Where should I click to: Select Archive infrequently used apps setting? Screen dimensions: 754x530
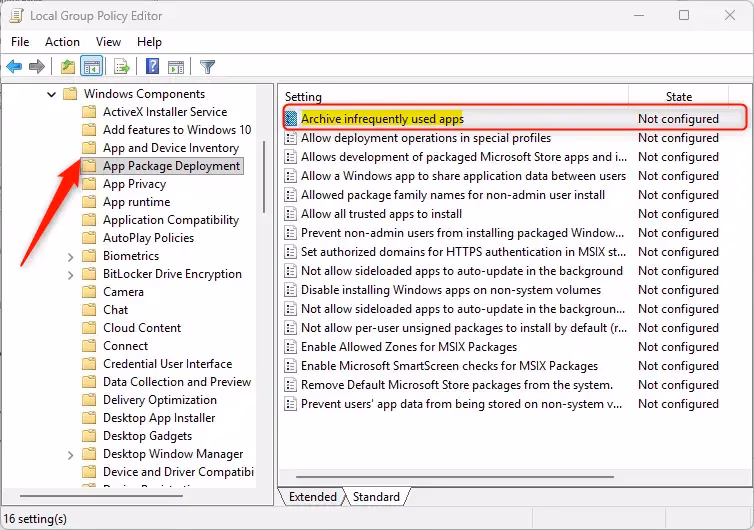point(382,119)
